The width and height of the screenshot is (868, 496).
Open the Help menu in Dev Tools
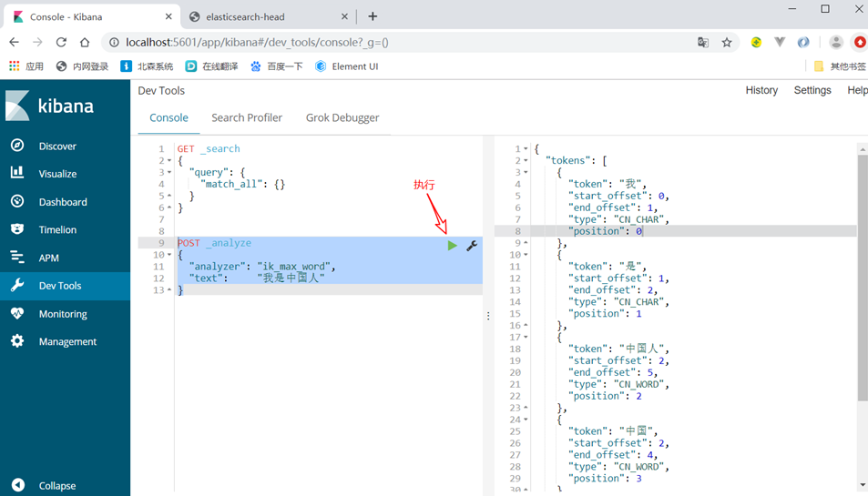coord(857,90)
